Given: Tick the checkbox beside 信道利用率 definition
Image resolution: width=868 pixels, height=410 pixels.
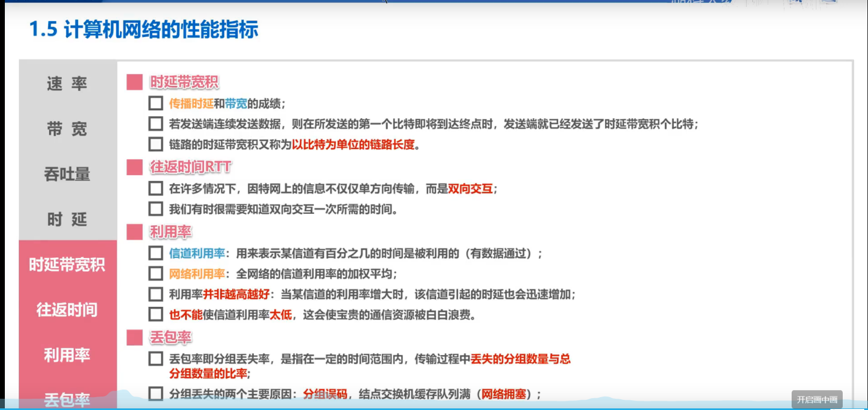Looking at the screenshot, I should click(155, 253).
